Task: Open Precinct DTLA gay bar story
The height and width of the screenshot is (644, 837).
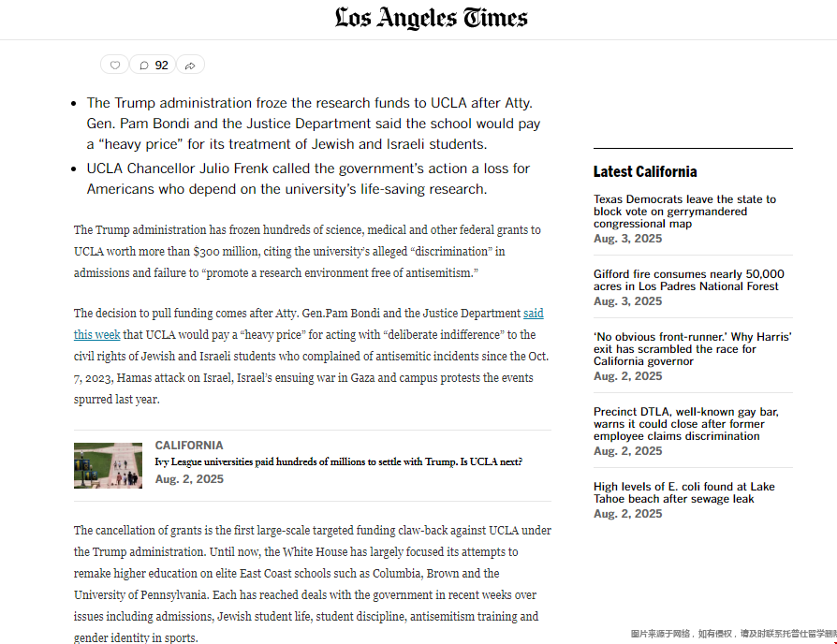Action: pos(685,423)
